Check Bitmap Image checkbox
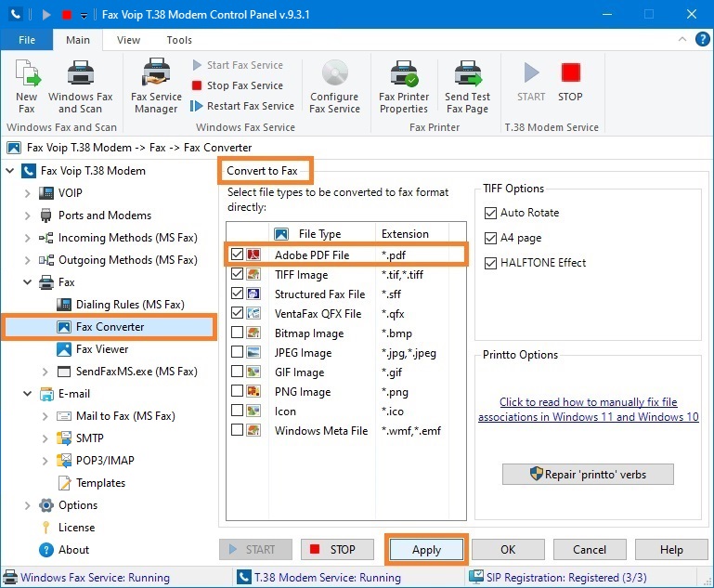714x588 pixels. click(238, 333)
